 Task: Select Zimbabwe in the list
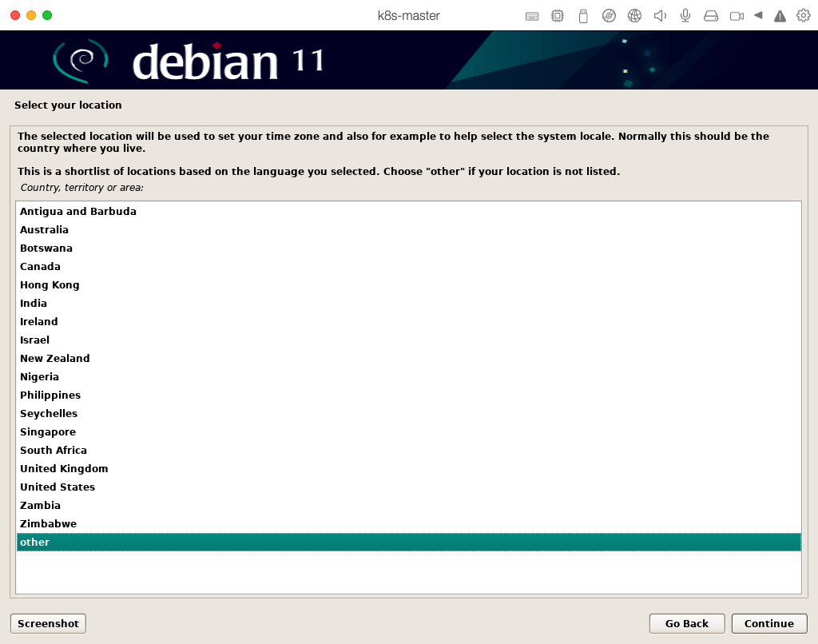pyautogui.click(x=408, y=523)
